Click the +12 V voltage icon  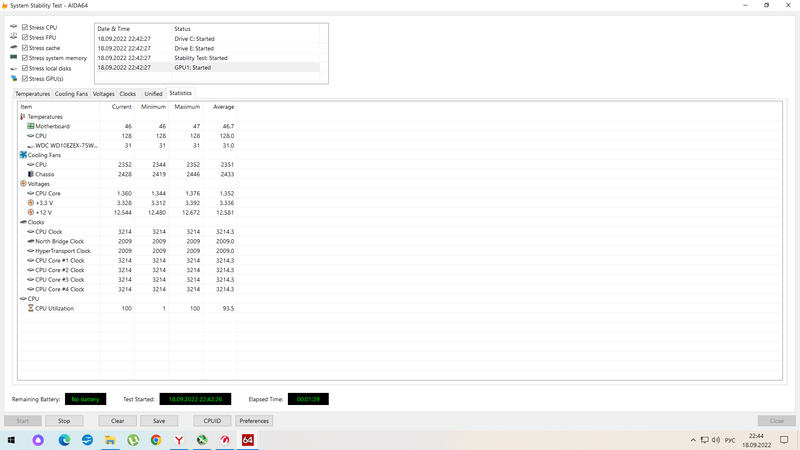click(31, 212)
